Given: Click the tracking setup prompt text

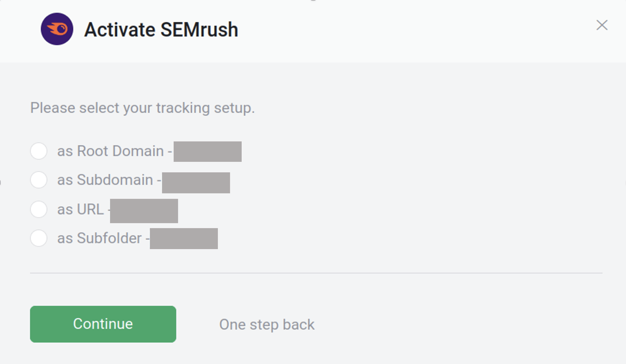Looking at the screenshot, I should pyautogui.click(x=142, y=107).
